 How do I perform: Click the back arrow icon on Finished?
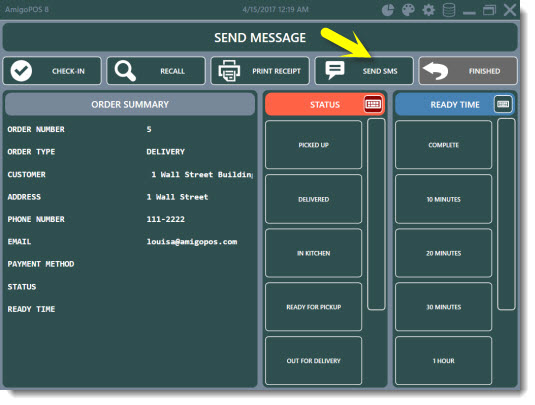point(435,71)
